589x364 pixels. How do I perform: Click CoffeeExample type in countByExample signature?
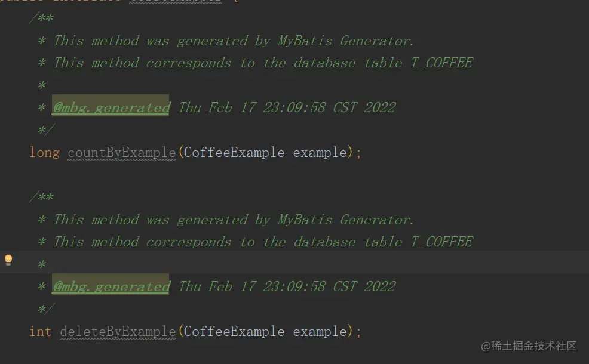234,152
